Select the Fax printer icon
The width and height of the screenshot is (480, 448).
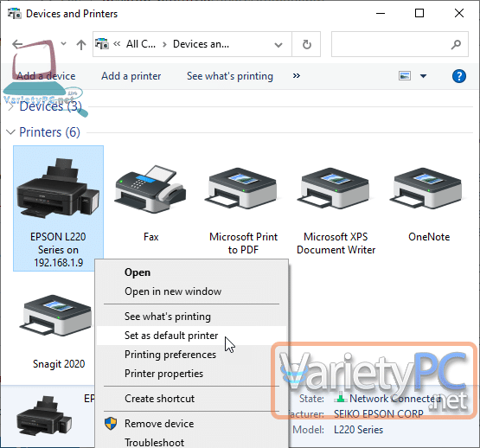(x=150, y=189)
